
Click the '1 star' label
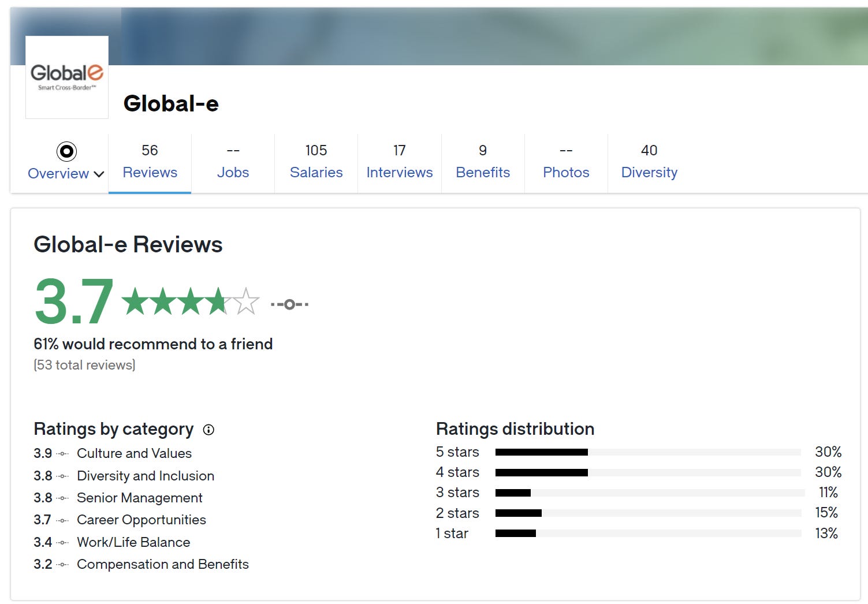(x=452, y=534)
